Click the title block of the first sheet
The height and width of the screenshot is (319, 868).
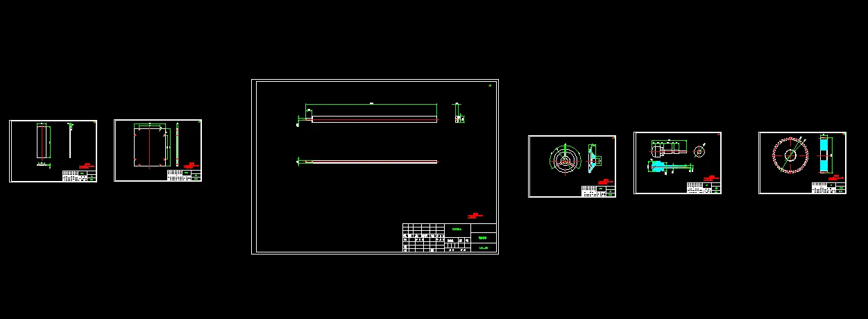pos(79,176)
